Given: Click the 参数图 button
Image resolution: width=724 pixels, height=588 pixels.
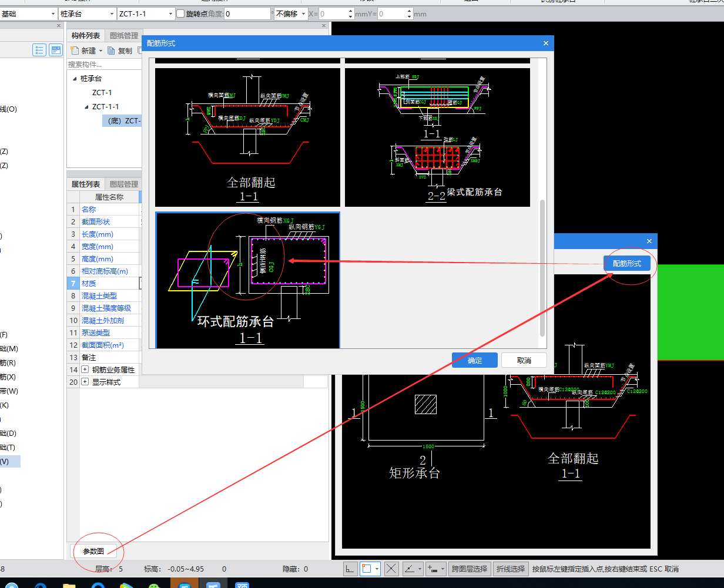Looking at the screenshot, I should tap(93, 551).
